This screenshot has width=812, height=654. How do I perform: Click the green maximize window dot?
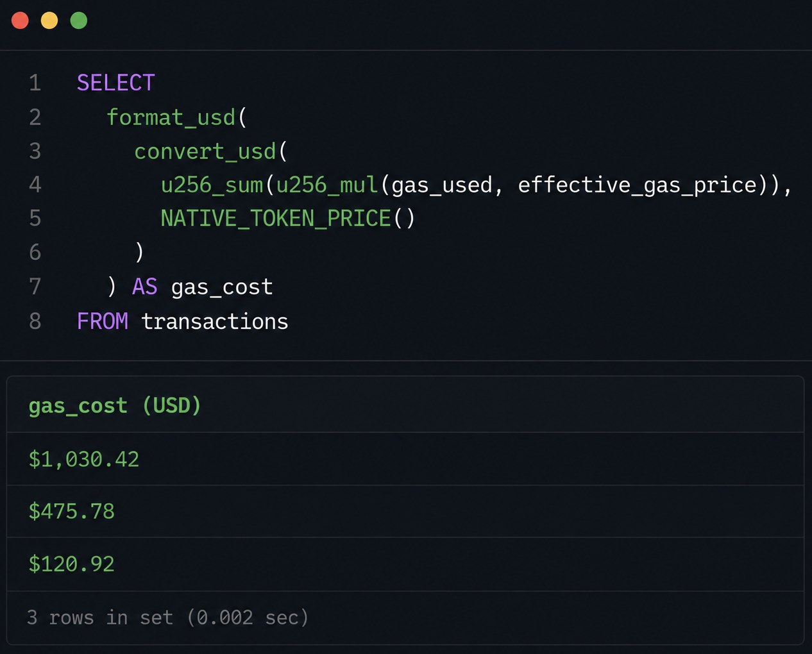(79, 21)
